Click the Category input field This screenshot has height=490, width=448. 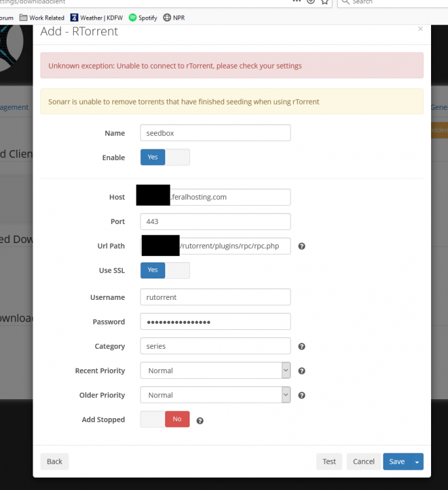[x=216, y=346]
